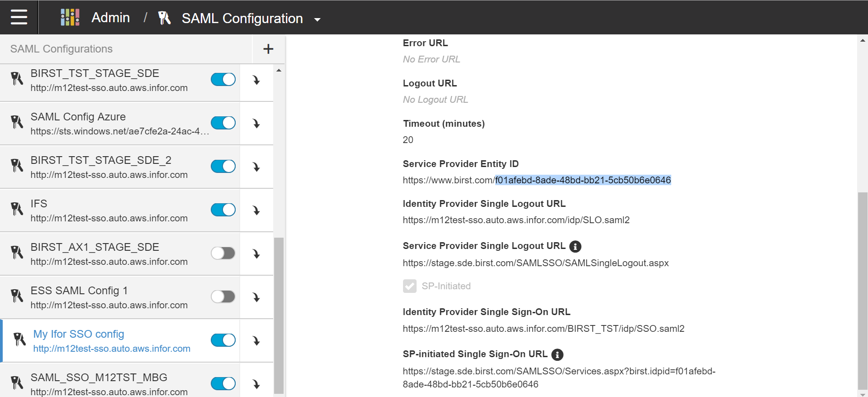Click the SAML Configuration keys icon in header
The height and width of the screenshot is (397, 868).
click(x=164, y=18)
